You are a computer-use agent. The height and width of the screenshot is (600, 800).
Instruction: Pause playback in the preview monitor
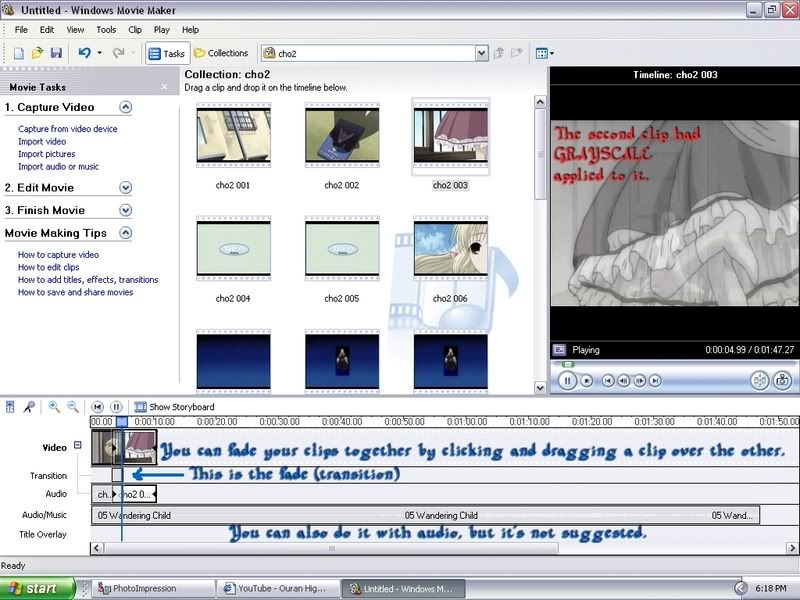[x=568, y=380]
